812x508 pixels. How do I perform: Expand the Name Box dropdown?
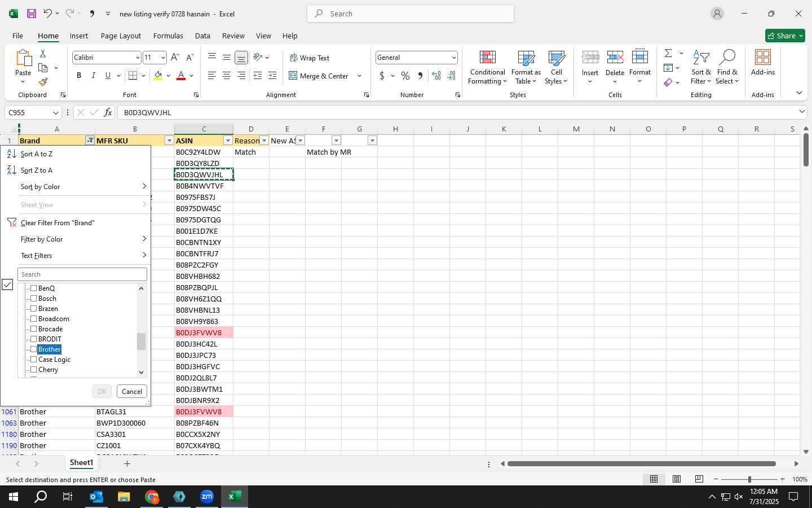(55, 112)
